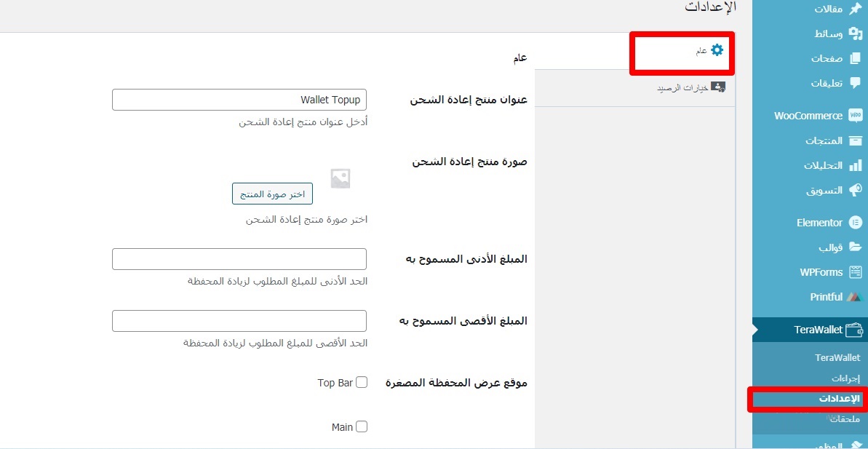868x449 pixels.
Task: Click label عنوان منتج إعادة الشحن
Action: point(469,100)
